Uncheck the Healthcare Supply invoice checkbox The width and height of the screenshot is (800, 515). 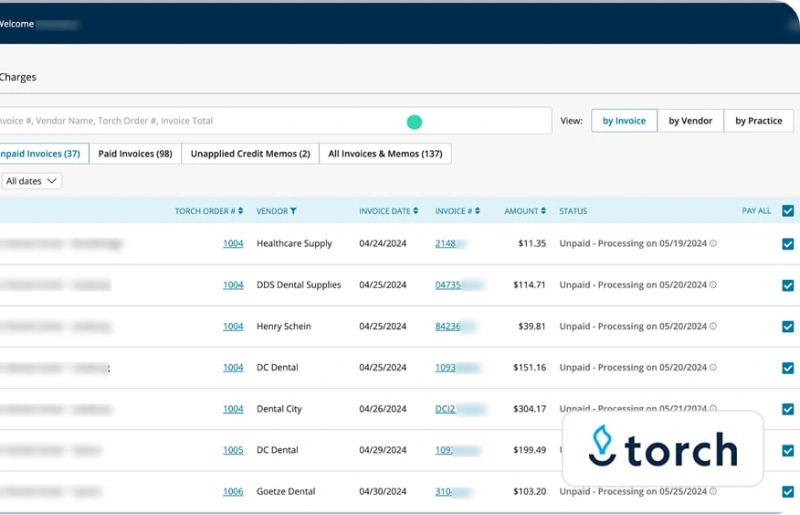[x=788, y=244]
